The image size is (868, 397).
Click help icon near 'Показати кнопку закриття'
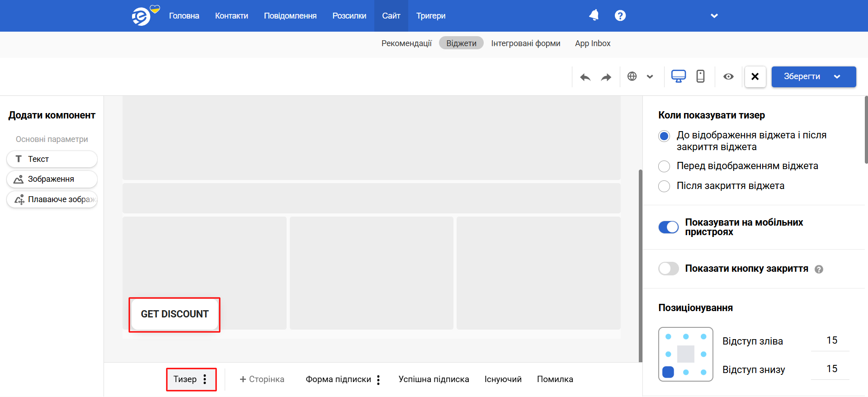coord(819,269)
